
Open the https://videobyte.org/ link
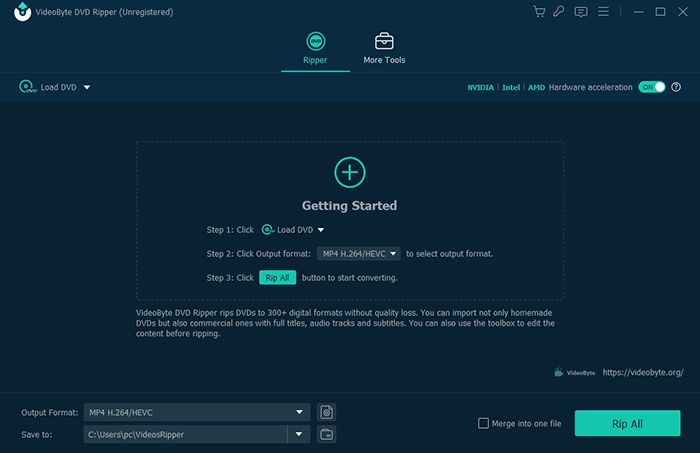click(643, 372)
